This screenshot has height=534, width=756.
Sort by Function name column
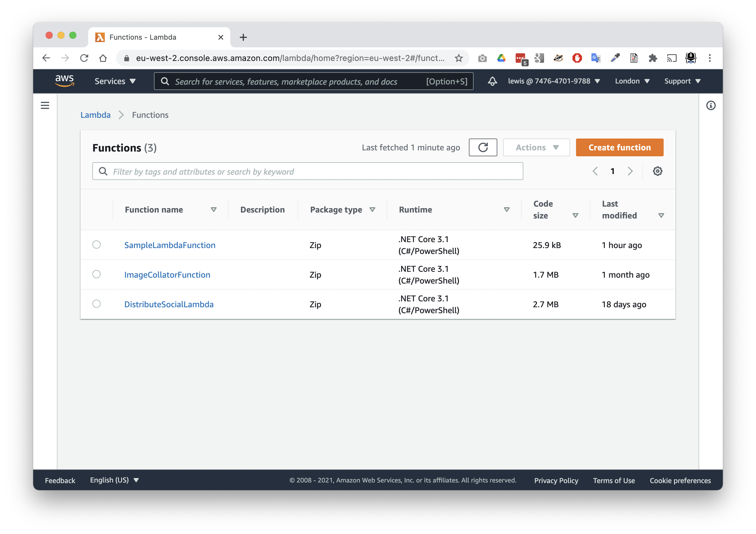[x=214, y=210]
